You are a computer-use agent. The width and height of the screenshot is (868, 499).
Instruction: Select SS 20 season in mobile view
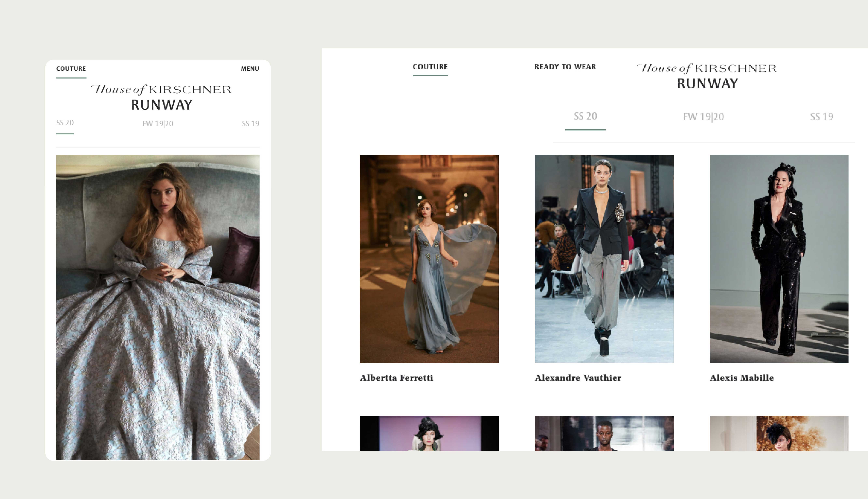[65, 123]
